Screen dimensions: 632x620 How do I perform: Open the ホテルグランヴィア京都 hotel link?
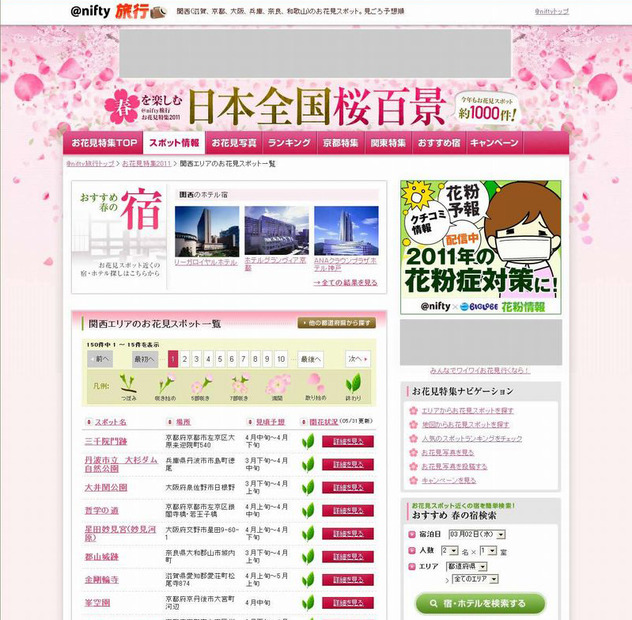(x=276, y=264)
